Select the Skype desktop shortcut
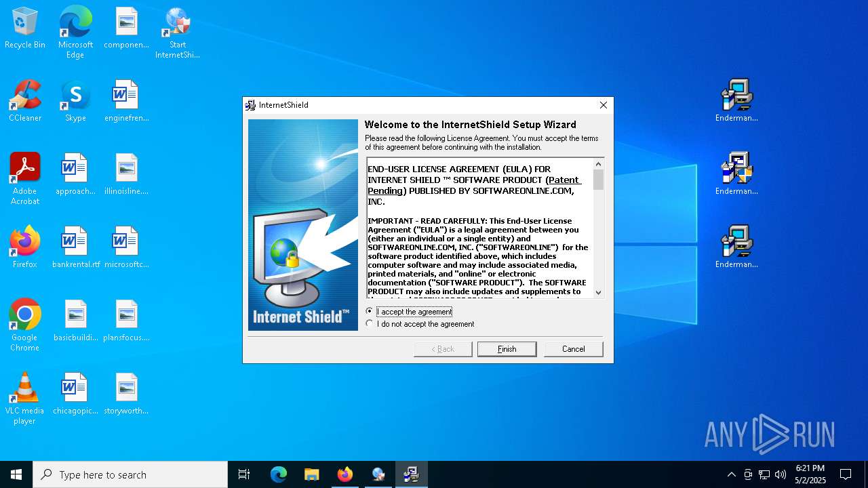This screenshot has height=488, width=868. pyautogui.click(x=75, y=102)
